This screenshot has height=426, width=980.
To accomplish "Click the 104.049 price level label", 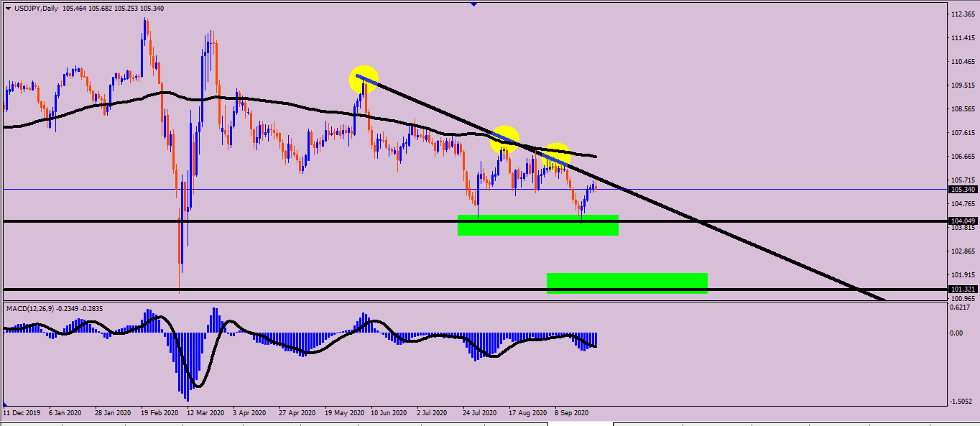I will (961, 221).
